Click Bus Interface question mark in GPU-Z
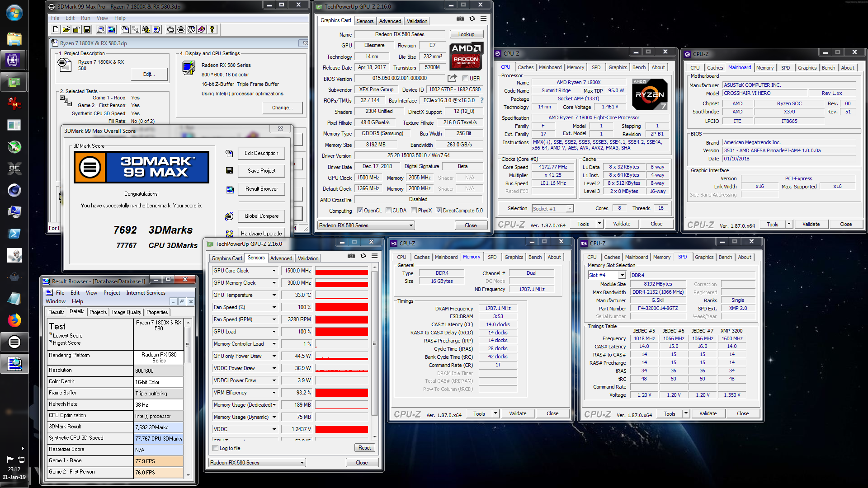Image resolution: width=868 pixels, height=488 pixels. [481, 100]
